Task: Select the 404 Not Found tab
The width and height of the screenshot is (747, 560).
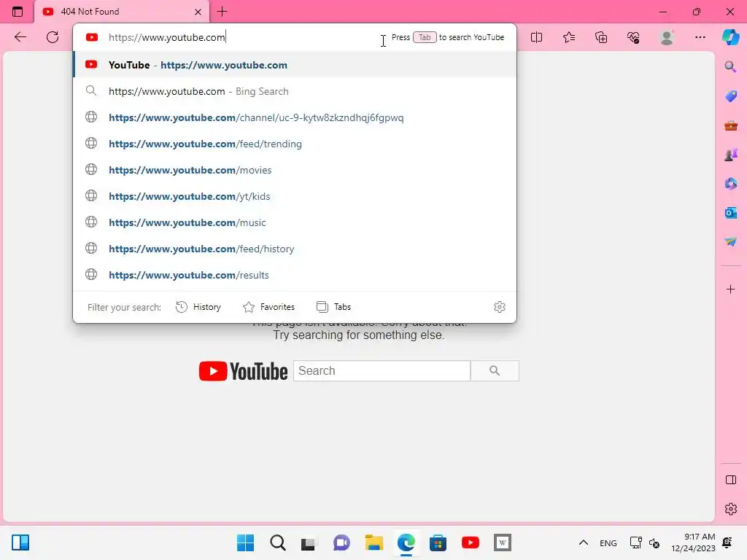Action: (122, 12)
